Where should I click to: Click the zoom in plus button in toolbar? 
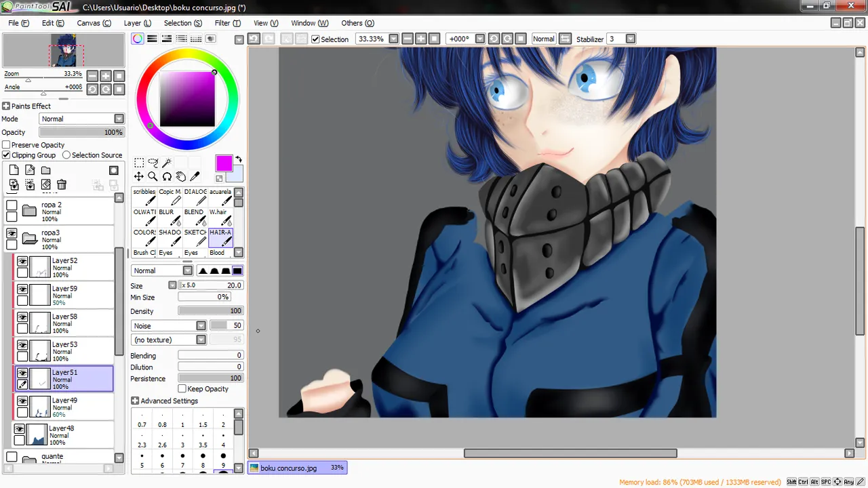pos(420,39)
